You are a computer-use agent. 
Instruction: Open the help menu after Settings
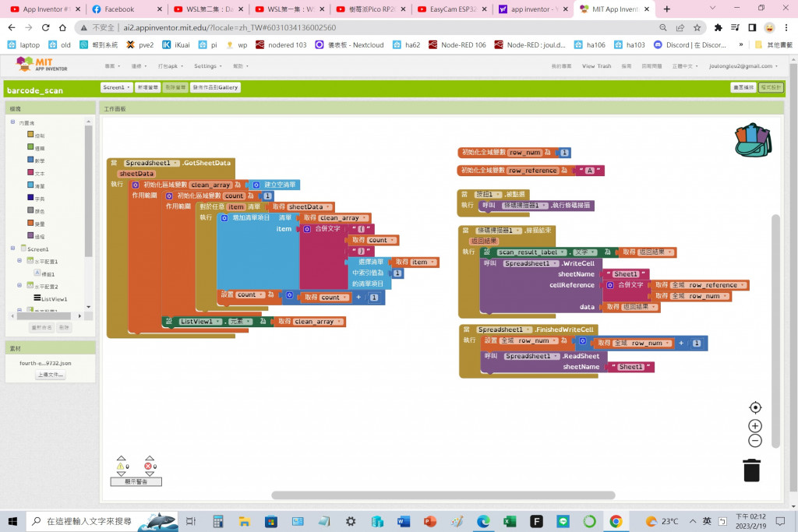pos(241,66)
